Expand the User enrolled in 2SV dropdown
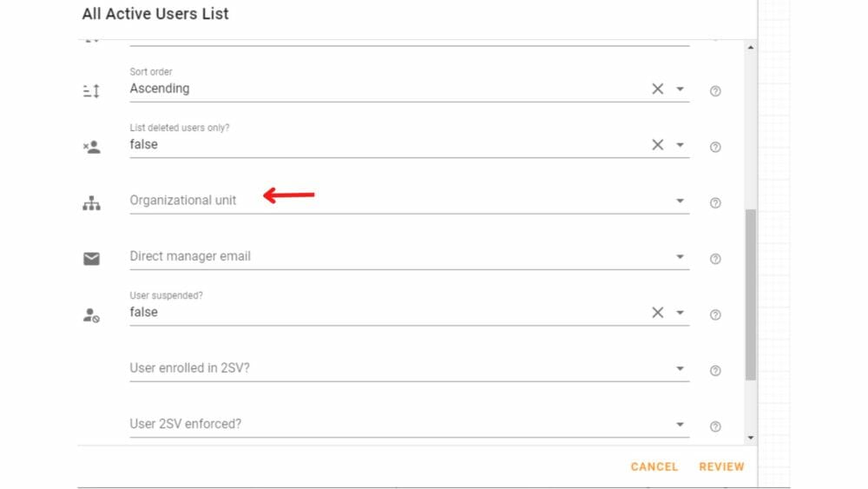 click(x=680, y=368)
